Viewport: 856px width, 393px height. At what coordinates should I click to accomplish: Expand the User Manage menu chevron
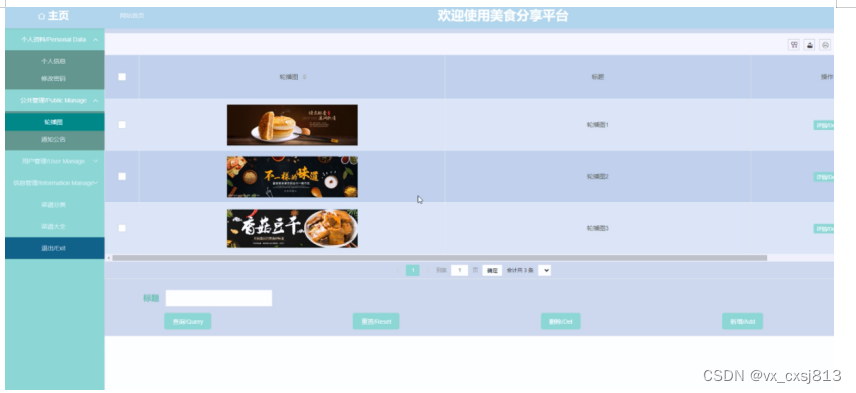point(96,162)
